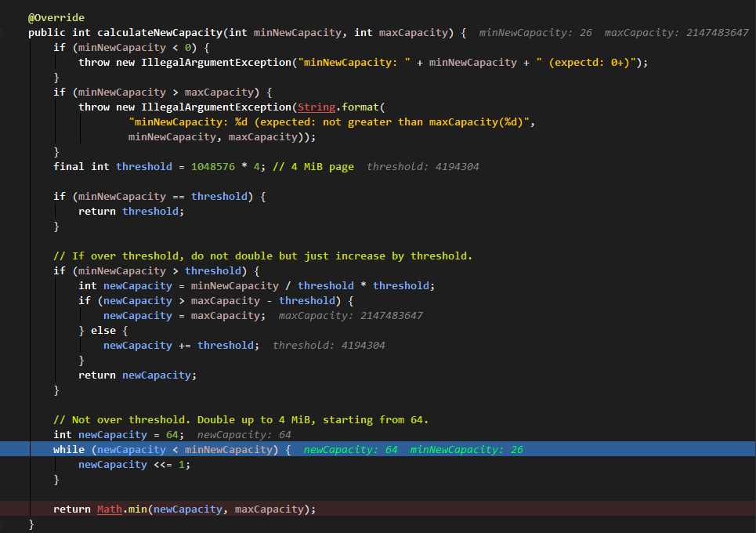Click 'newCapacity += threshold;' statement
The width and height of the screenshot is (756, 533).
pyautogui.click(x=181, y=346)
